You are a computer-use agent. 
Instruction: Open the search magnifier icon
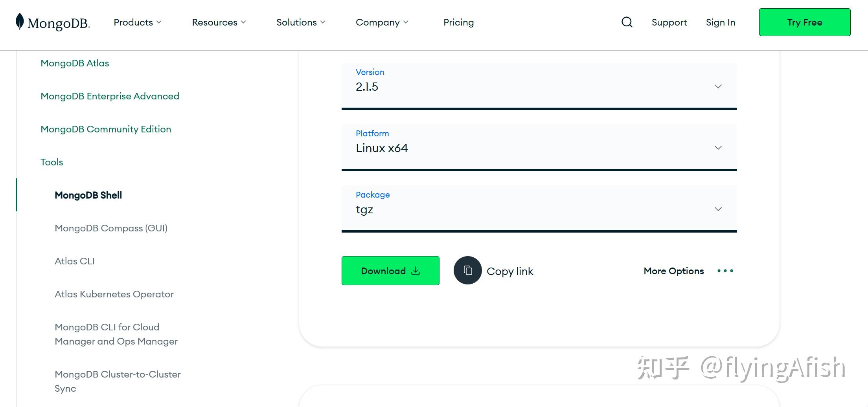click(627, 22)
